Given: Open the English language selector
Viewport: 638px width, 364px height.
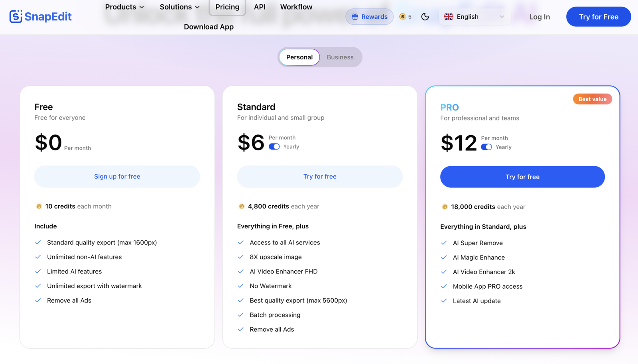Looking at the screenshot, I should pyautogui.click(x=475, y=17).
